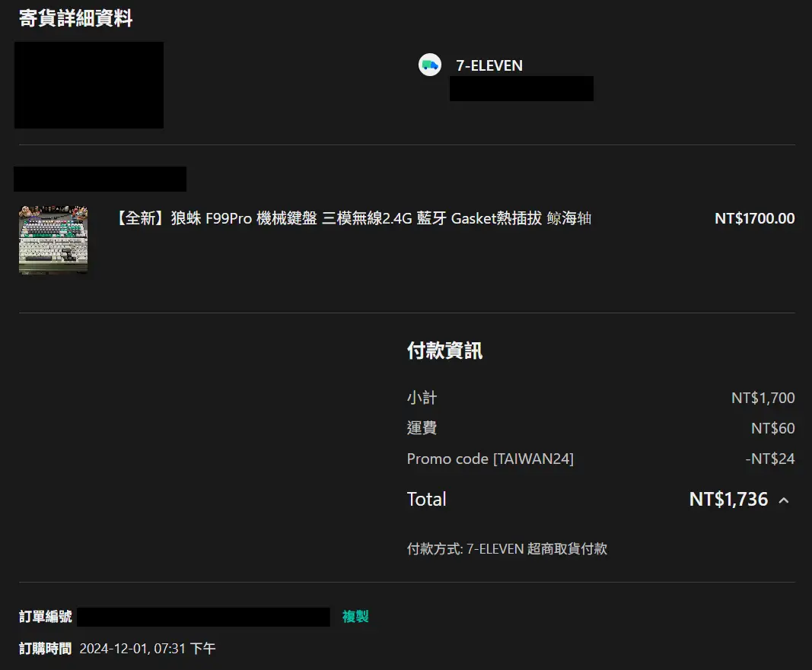Copy the order number with 複製
This screenshot has width=812, height=670.
(x=355, y=617)
